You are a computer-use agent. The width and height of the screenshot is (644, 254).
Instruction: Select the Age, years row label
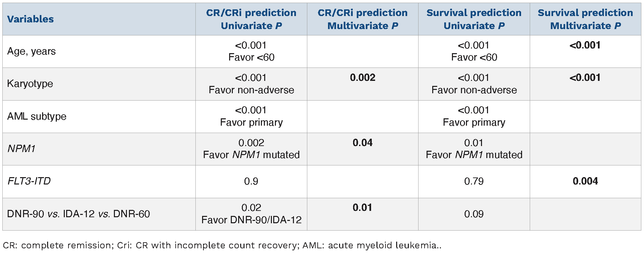31,51
